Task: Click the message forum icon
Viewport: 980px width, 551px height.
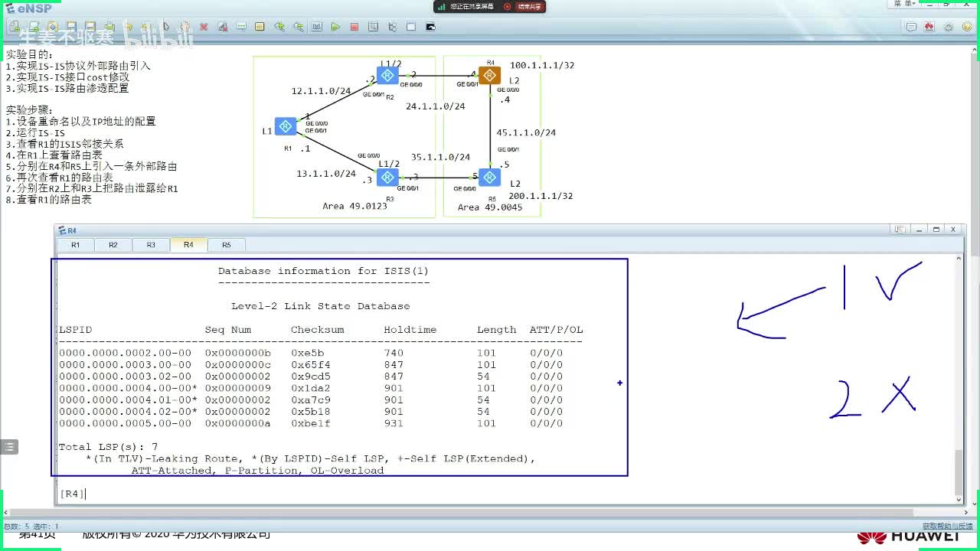Action: [911, 27]
